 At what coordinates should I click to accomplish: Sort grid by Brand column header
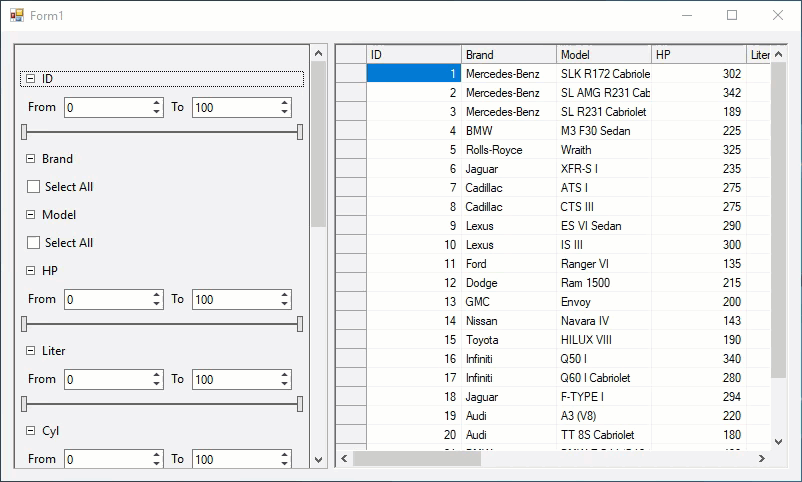pos(508,55)
